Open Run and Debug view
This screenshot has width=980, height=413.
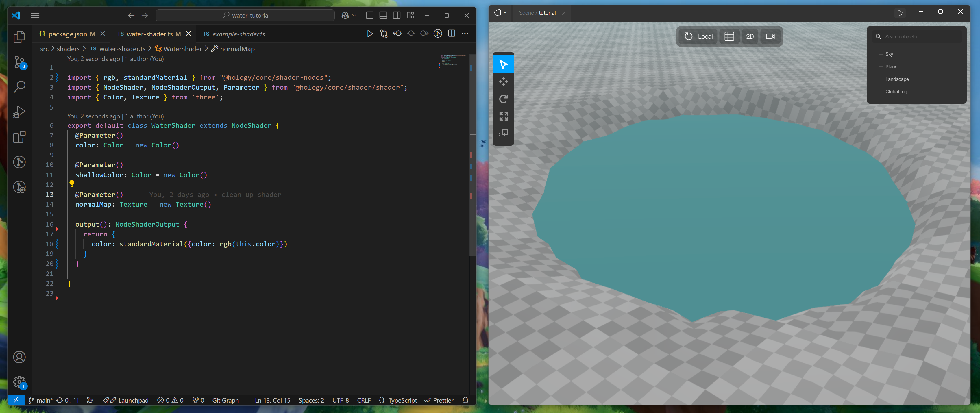click(x=19, y=112)
